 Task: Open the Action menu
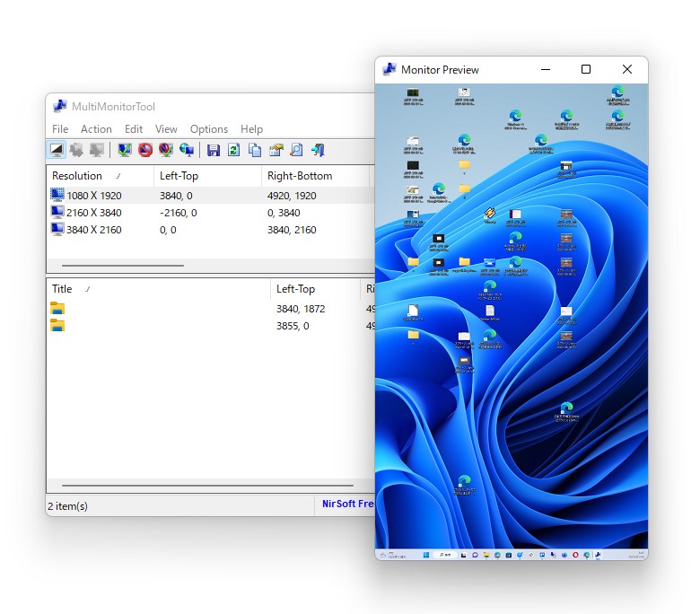coord(96,129)
